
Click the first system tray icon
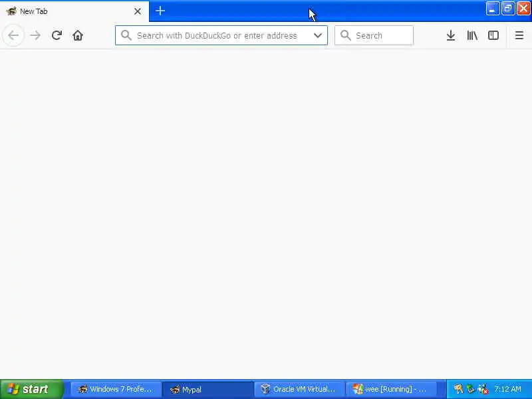tap(458, 389)
